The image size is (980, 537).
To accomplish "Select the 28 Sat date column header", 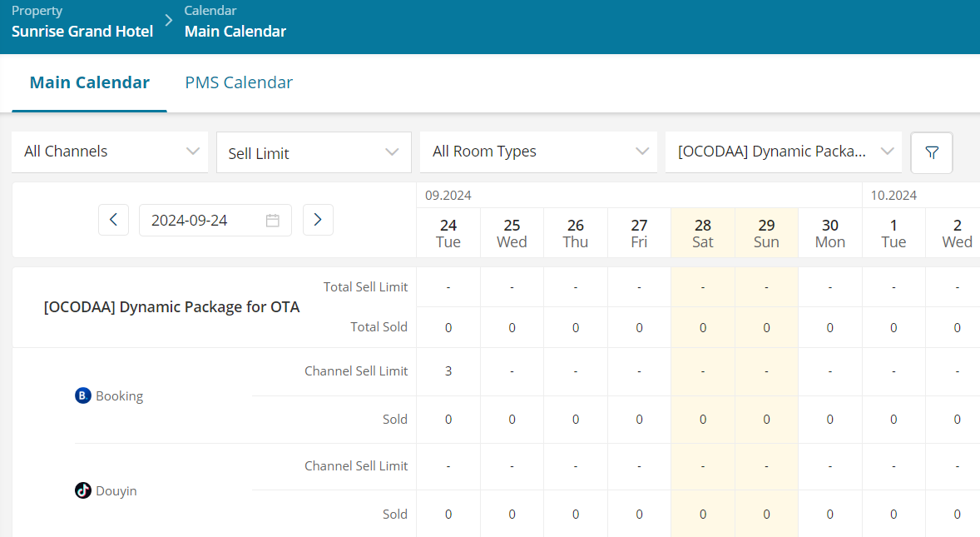I will 702,233.
